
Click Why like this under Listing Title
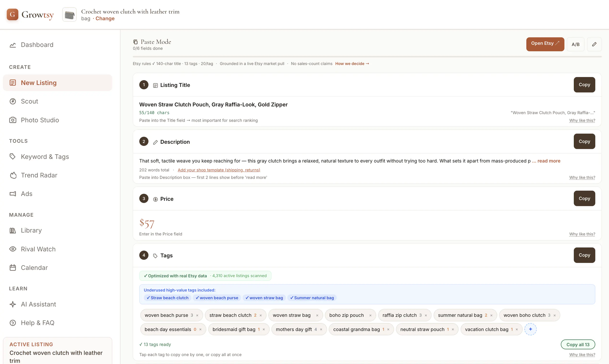coord(582,120)
